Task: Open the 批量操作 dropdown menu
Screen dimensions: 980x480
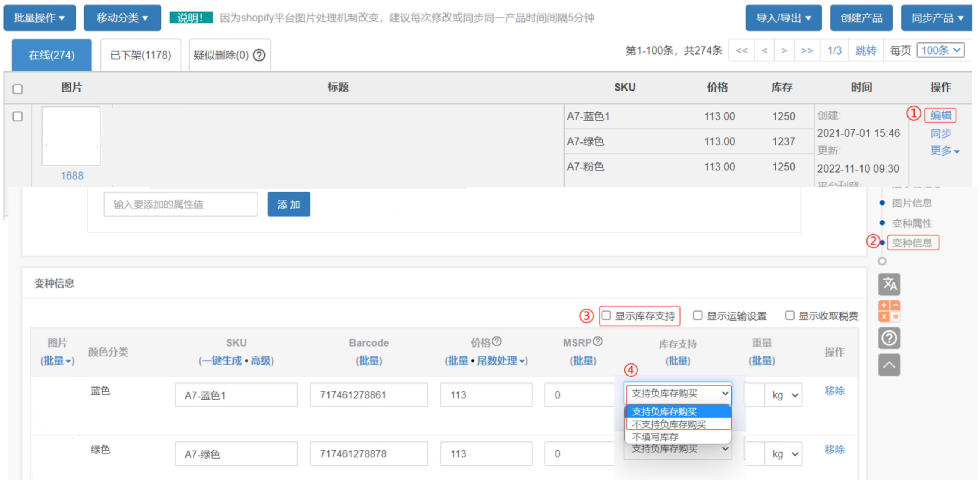Action: pyautogui.click(x=40, y=18)
